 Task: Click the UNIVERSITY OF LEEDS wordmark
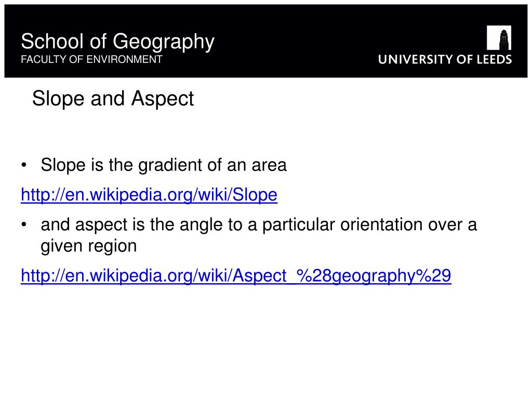click(x=445, y=59)
